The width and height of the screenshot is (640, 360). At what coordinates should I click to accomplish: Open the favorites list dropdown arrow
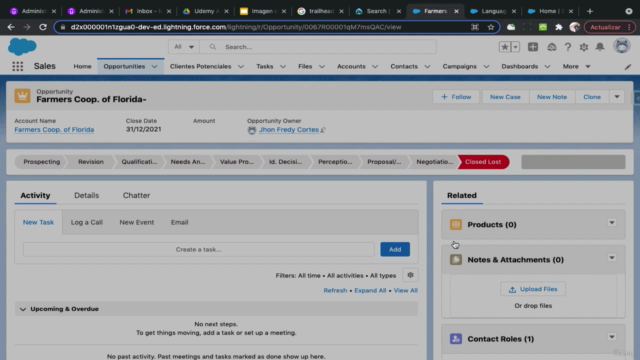pos(515,47)
